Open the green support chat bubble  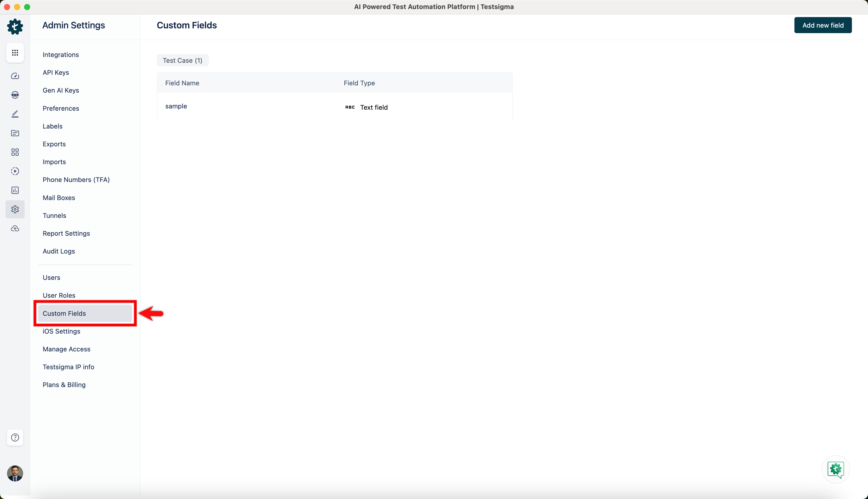[835, 469]
